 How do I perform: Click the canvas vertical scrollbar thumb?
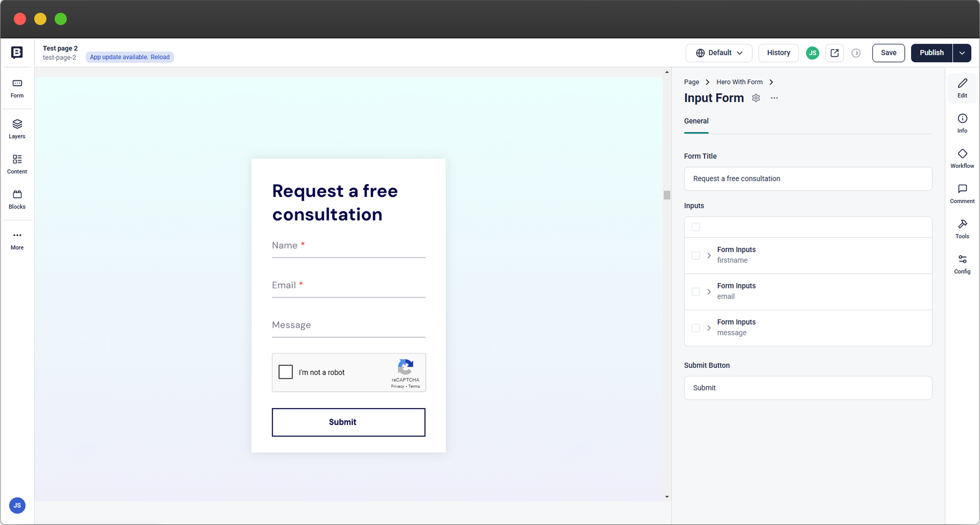(x=667, y=195)
